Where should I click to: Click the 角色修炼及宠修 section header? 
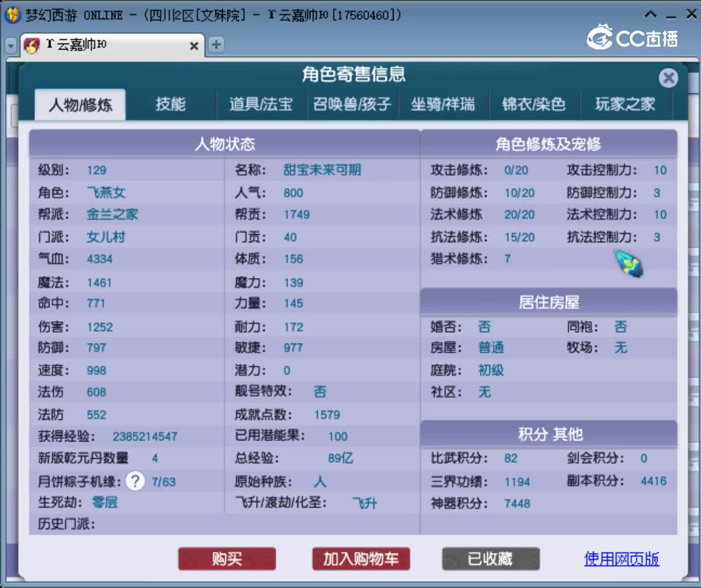click(548, 144)
